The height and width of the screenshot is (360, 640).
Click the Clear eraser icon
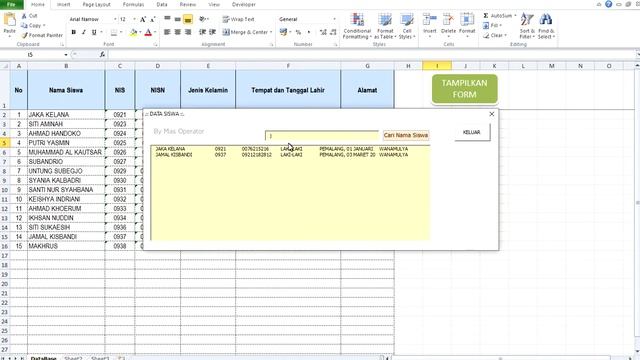click(486, 36)
